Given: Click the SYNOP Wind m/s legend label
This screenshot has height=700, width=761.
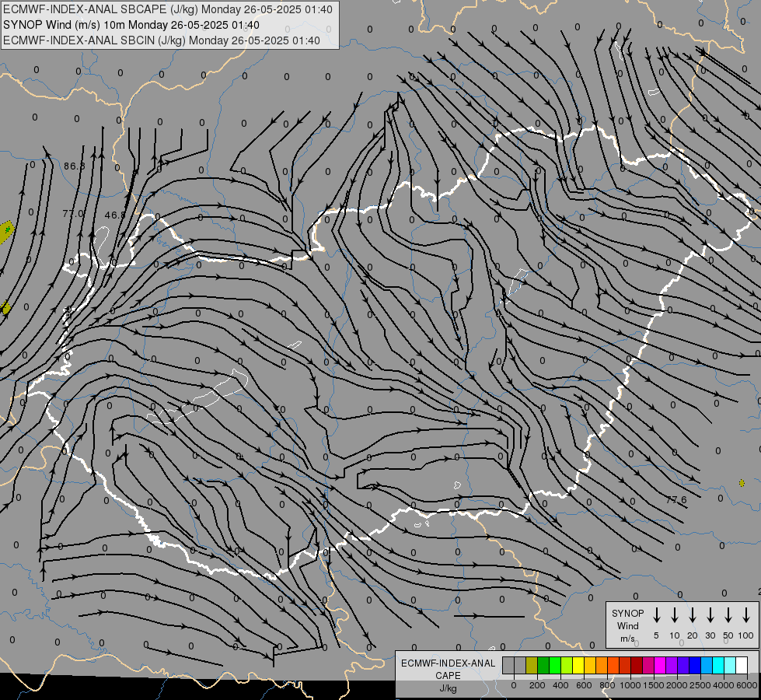Looking at the screenshot, I should (x=627, y=625).
